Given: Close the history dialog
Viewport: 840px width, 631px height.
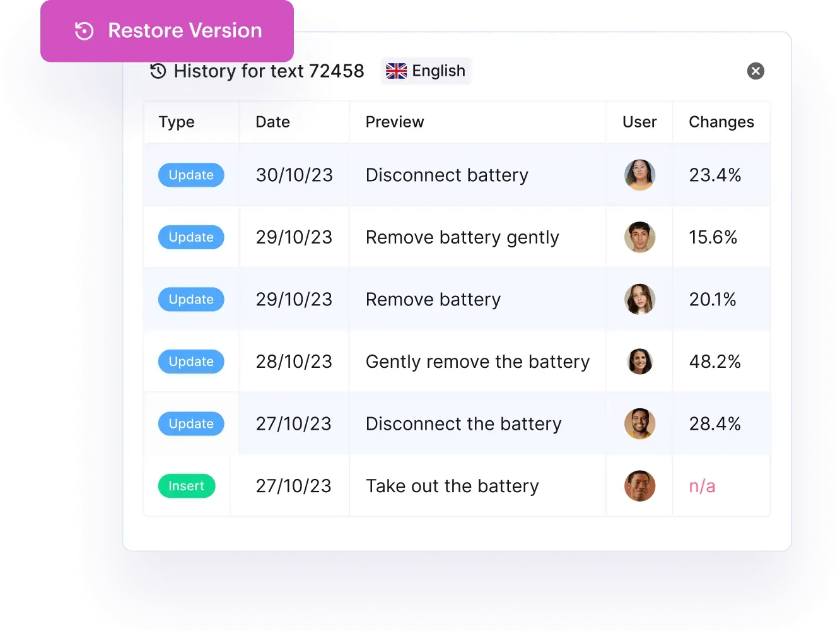Looking at the screenshot, I should pos(755,71).
